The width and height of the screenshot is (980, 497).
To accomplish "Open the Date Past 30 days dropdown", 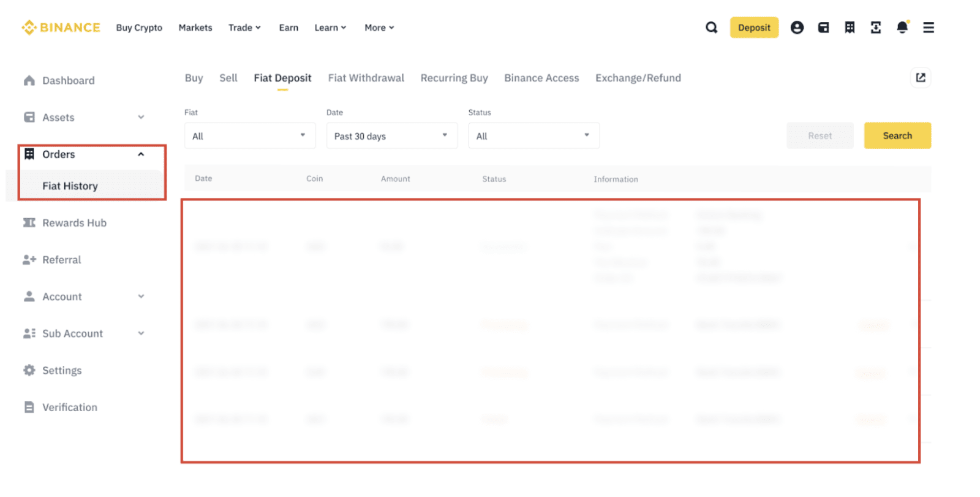I will coord(392,135).
